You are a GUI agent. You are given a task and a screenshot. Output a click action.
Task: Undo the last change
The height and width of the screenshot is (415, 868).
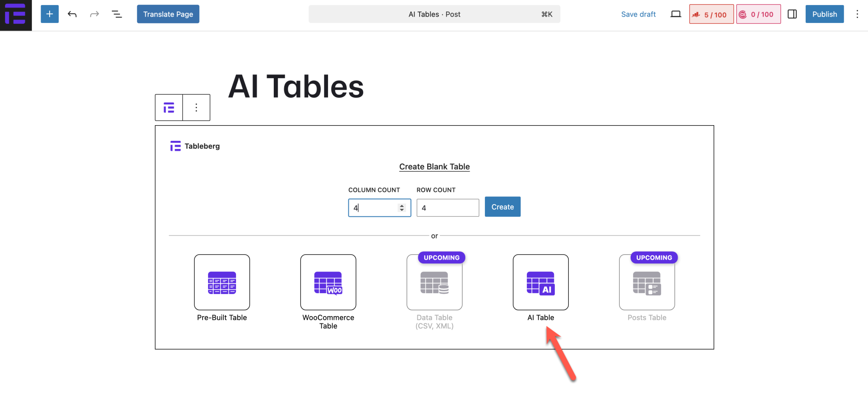pos(72,14)
